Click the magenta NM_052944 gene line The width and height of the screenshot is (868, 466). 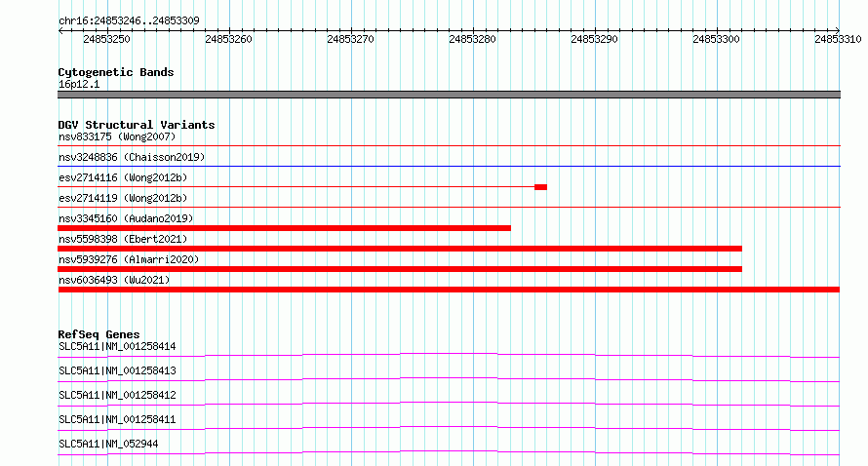point(449,451)
